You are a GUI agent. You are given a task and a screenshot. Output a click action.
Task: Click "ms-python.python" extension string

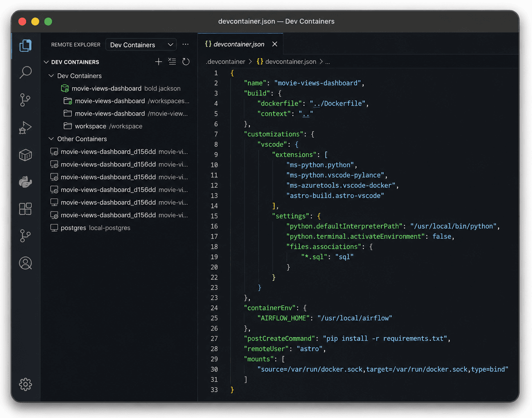320,165
